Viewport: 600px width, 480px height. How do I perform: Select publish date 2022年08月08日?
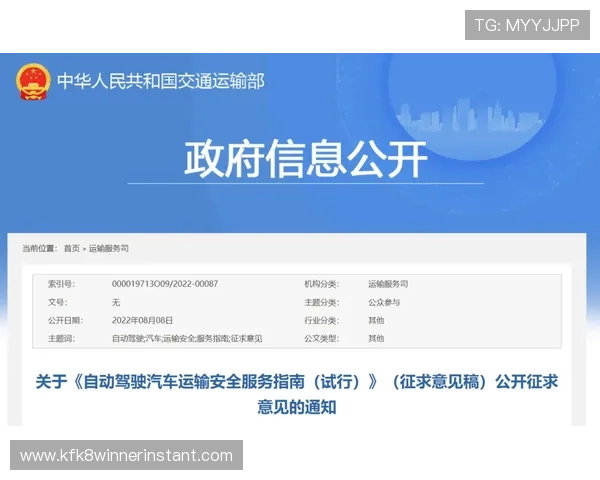click(142, 320)
